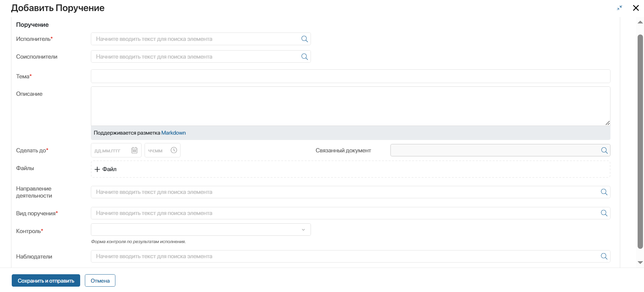
Task: Click search icon in Исполнитель field
Action: point(305,39)
